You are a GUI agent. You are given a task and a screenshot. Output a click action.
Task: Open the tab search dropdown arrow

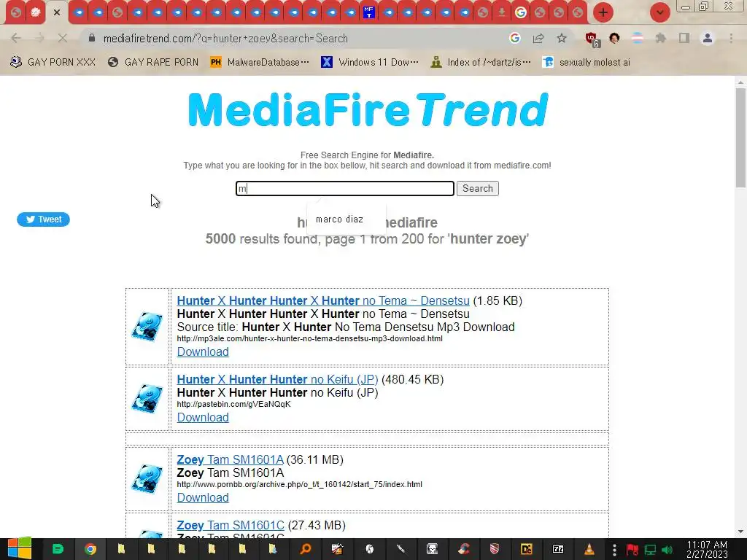pyautogui.click(x=659, y=12)
